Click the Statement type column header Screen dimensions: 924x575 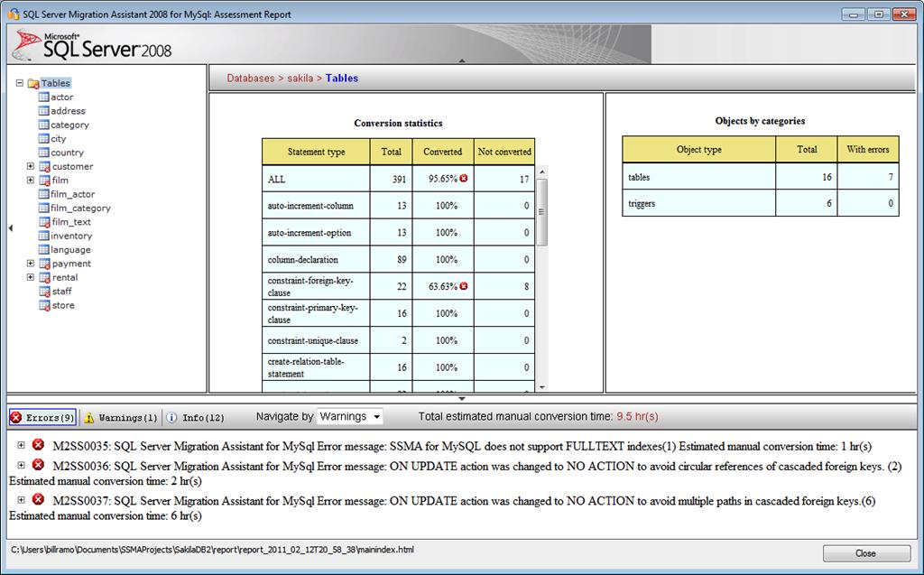pos(317,152)
